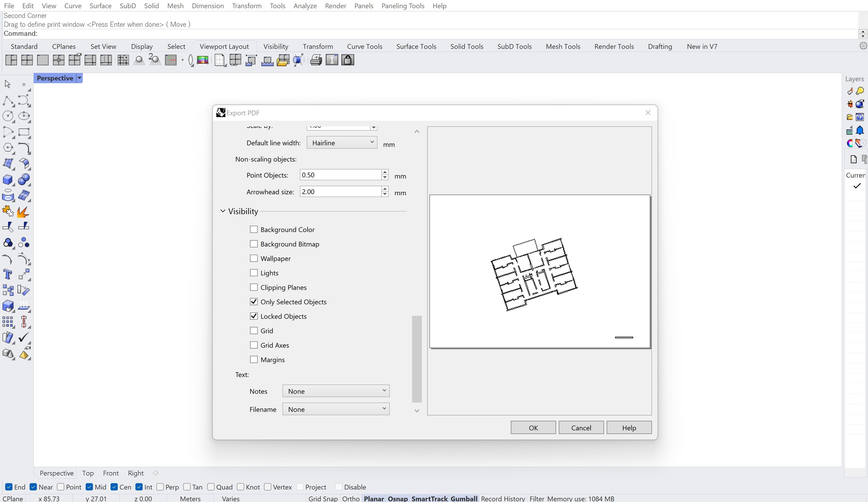
Task: Increase Point Objects size with up stepper
Action: (385, 172)
